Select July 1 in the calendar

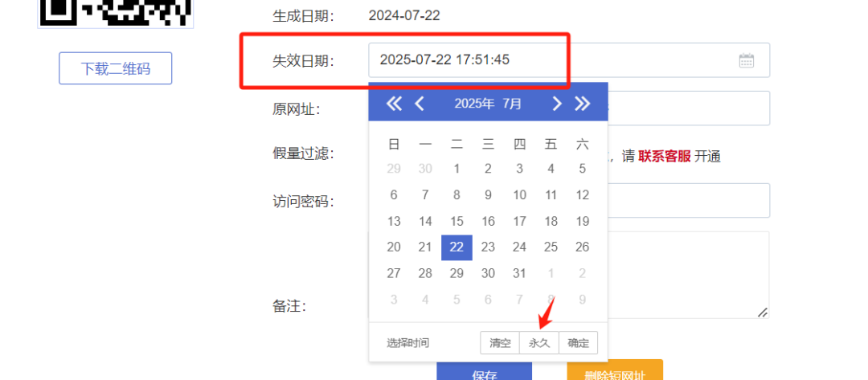coord(457,169)
